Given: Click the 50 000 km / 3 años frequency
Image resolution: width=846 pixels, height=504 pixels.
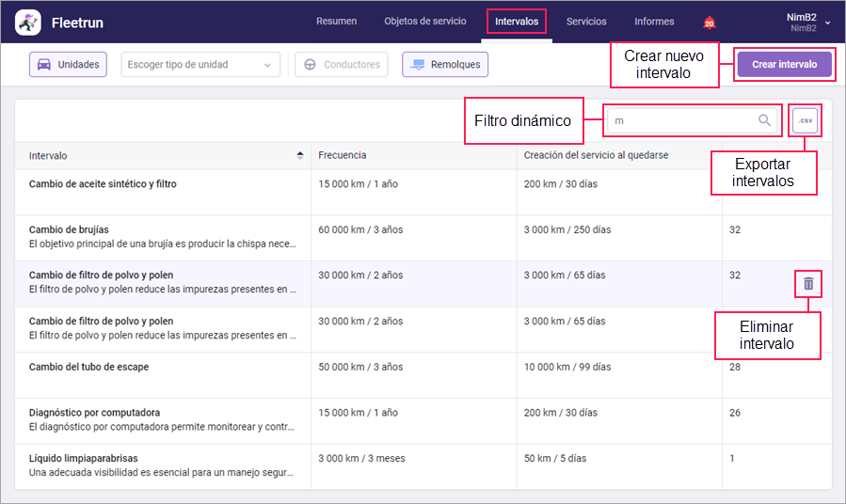Looking at the screenshot, I should click(360, 367).
